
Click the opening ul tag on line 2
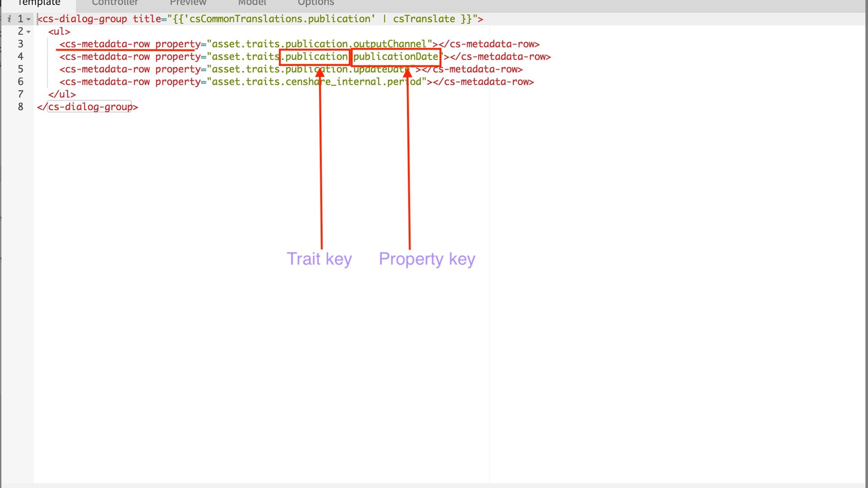[59, 32]
